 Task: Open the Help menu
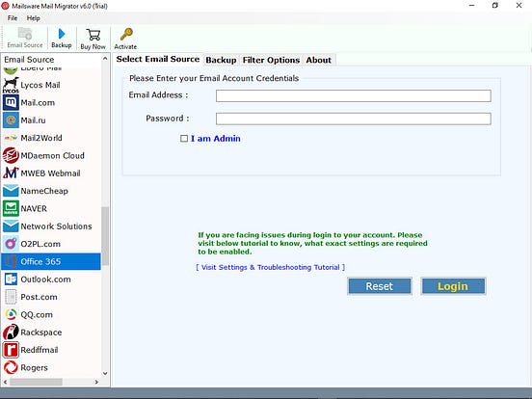coord(33,18)
